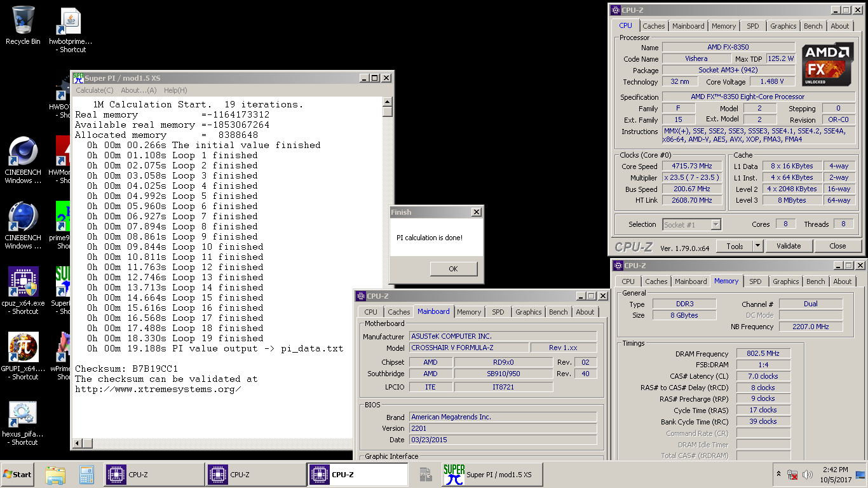The width and height of the screenshot is (868, 488).
Task: Select Memory tab in Mainboard CPU-Z window
Action: click(469, 312)
